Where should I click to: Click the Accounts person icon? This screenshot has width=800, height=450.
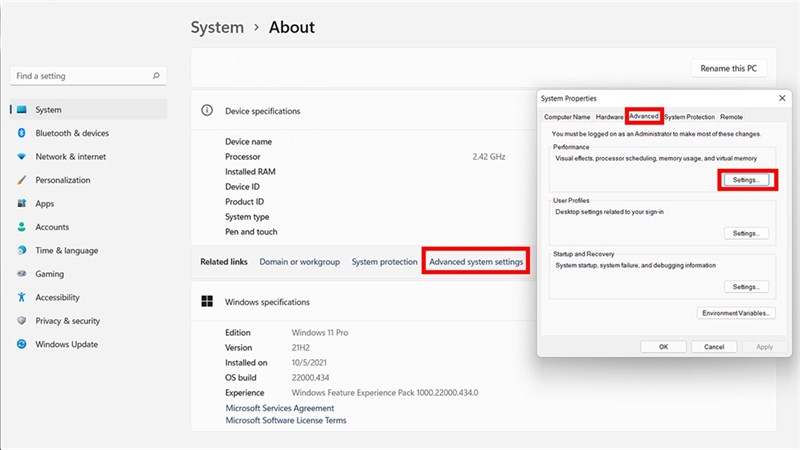[21, 227]
